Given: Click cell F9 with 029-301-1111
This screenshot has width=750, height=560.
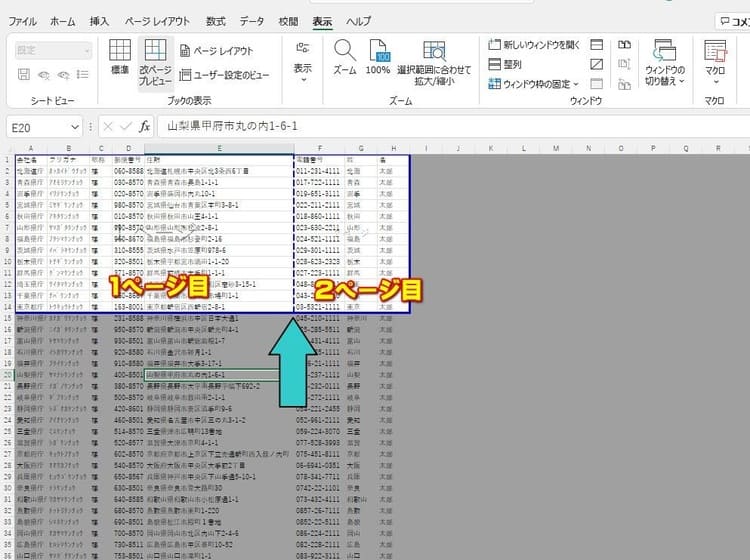Looking at the screenshot, I should pyautogui.click(x=319, y=251).
